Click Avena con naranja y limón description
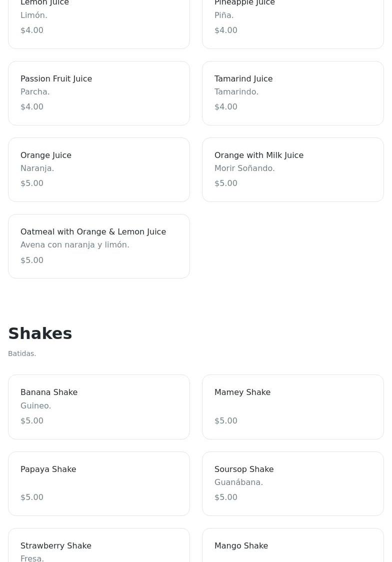Screen dimensions: 392x562 point(75,245)
